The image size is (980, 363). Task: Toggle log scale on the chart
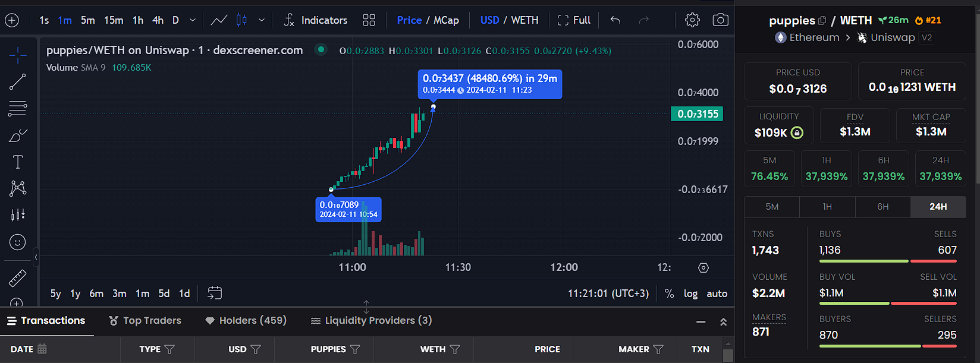pyautogui.click(x=690, y=293)
